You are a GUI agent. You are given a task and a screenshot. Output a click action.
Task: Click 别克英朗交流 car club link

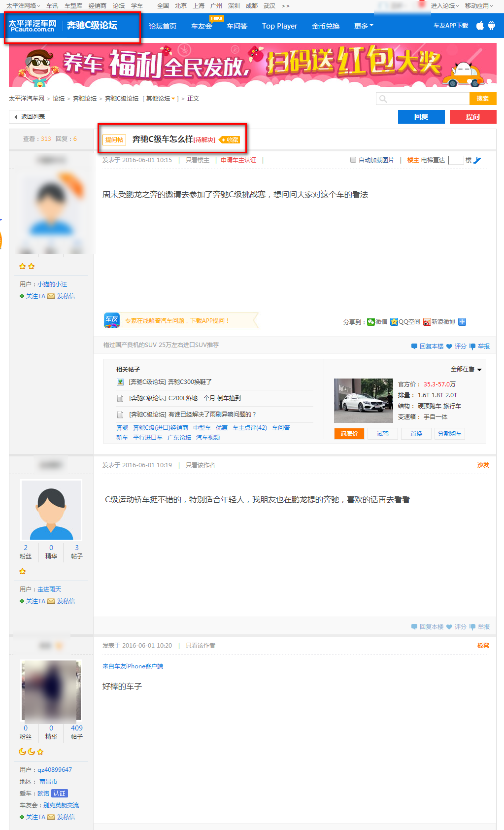(61, 805)
